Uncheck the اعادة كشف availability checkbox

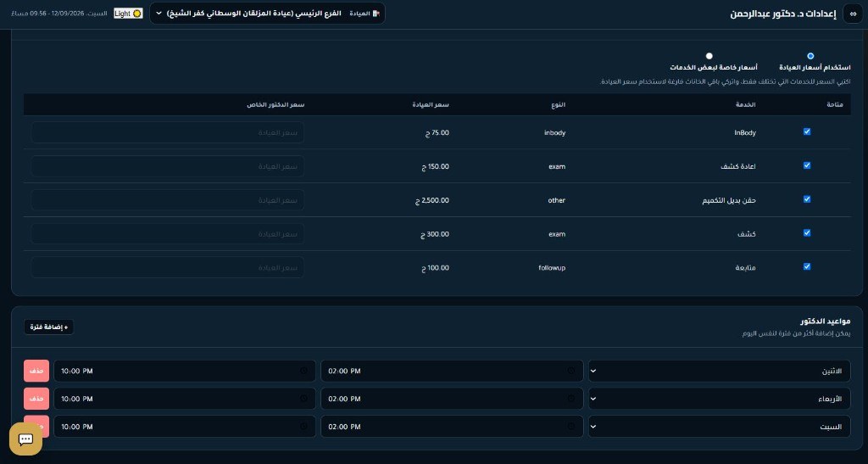807,165
